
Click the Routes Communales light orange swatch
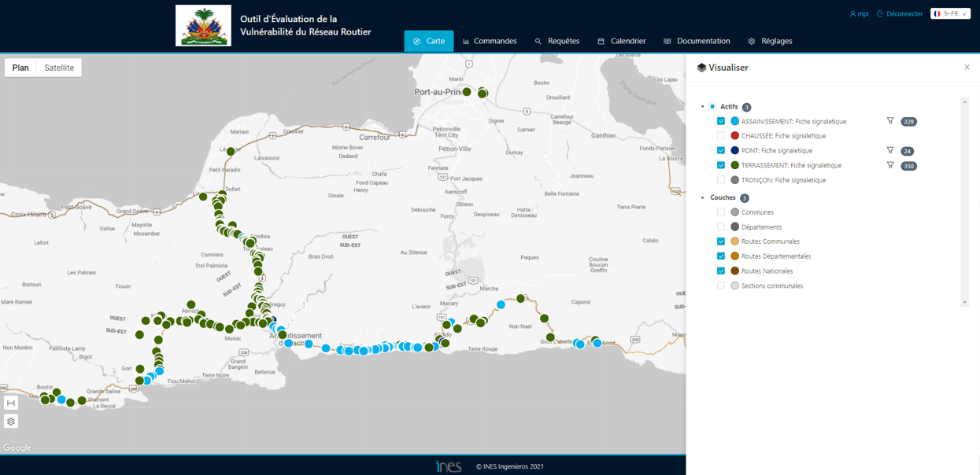point(734,241)
